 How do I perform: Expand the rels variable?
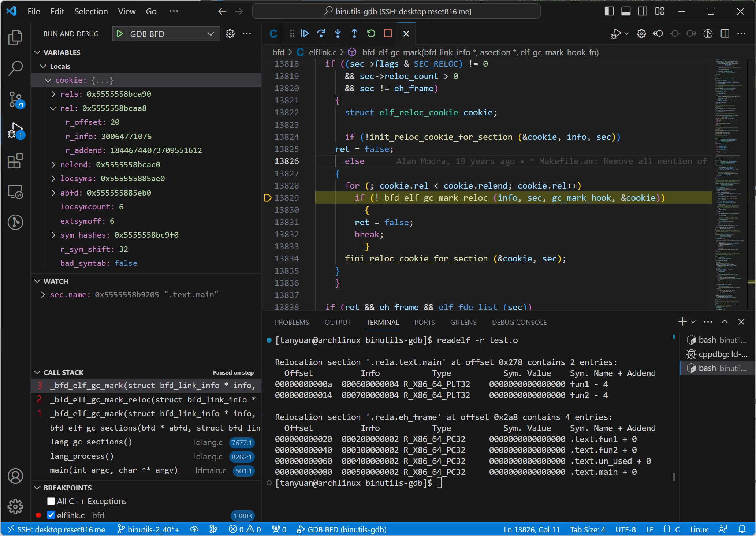coord(53,94)
